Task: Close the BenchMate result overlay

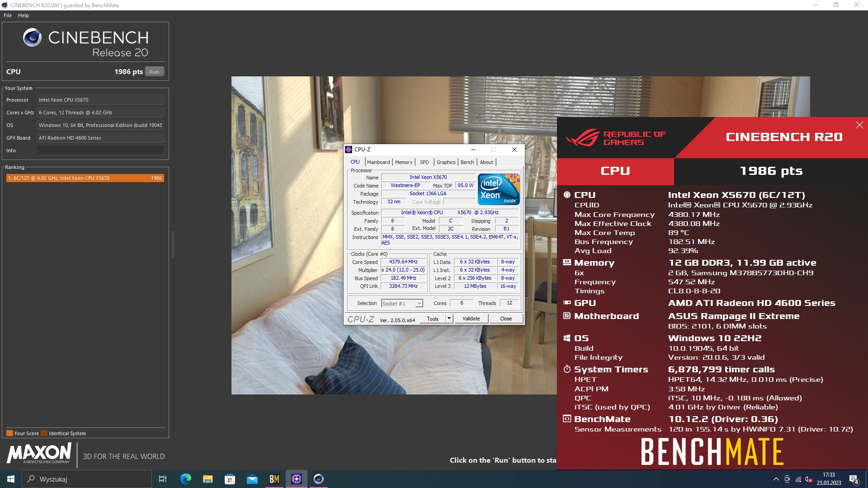Action: point(859,125)
